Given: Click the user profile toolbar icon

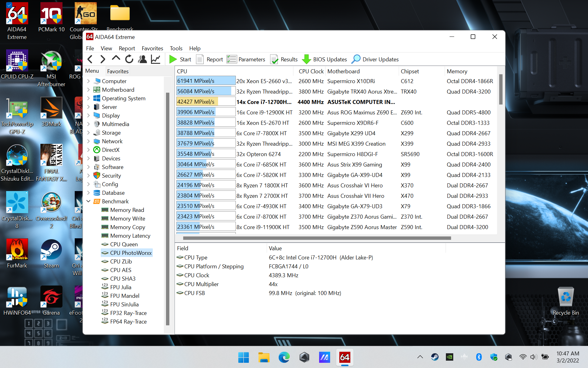Looking at the screenshot, I should pos(142,59).
